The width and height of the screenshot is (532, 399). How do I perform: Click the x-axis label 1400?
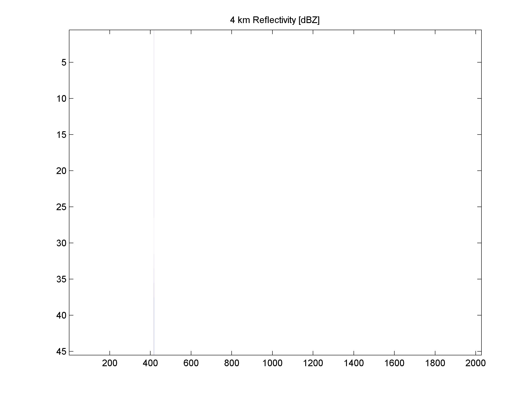pos(354,363)
